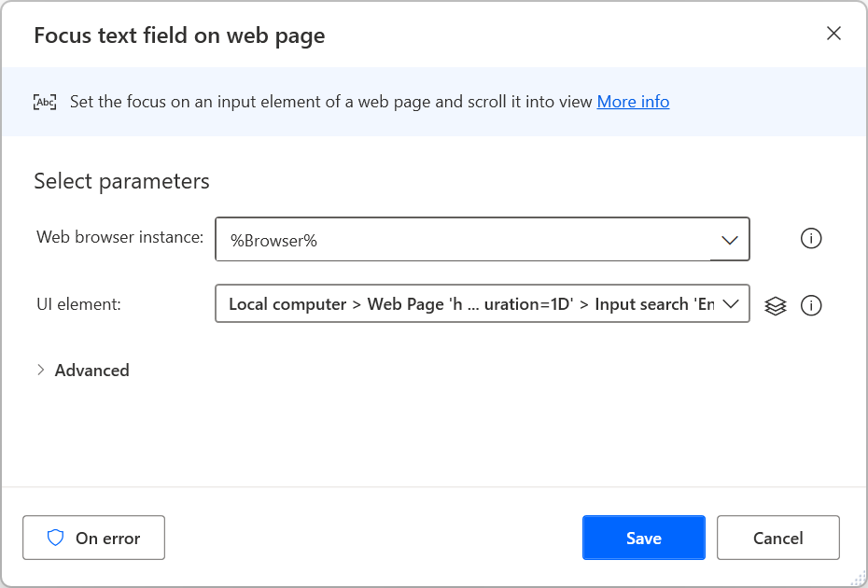Open the On error settings

pos(93,538)
